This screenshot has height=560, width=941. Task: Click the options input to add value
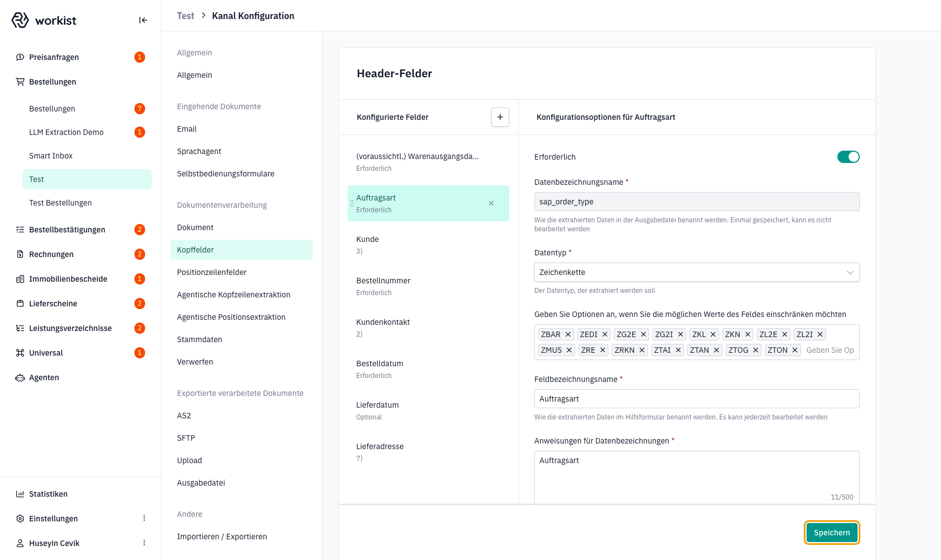tap(830, 350)
